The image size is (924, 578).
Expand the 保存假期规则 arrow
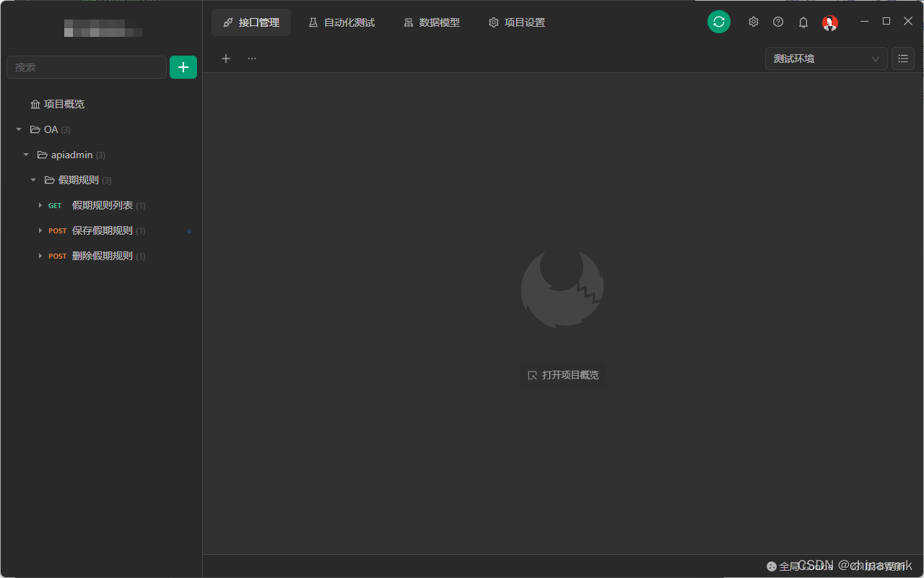click(x=40, y=230)
